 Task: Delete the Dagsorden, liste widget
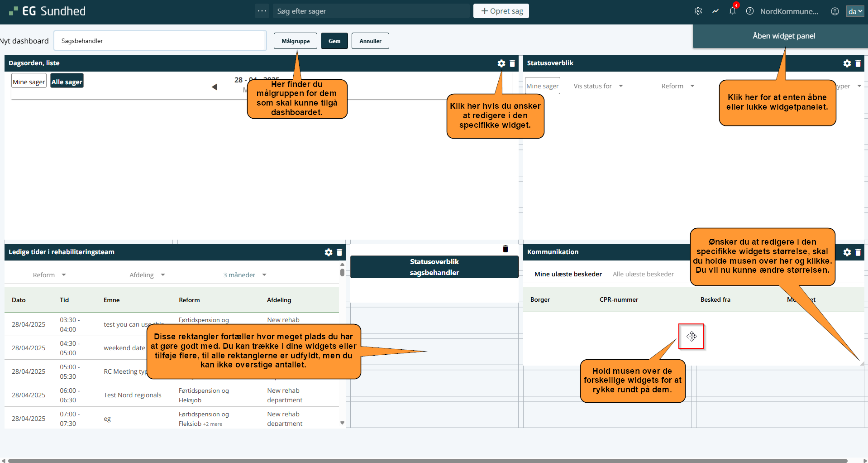pos(512,63)
